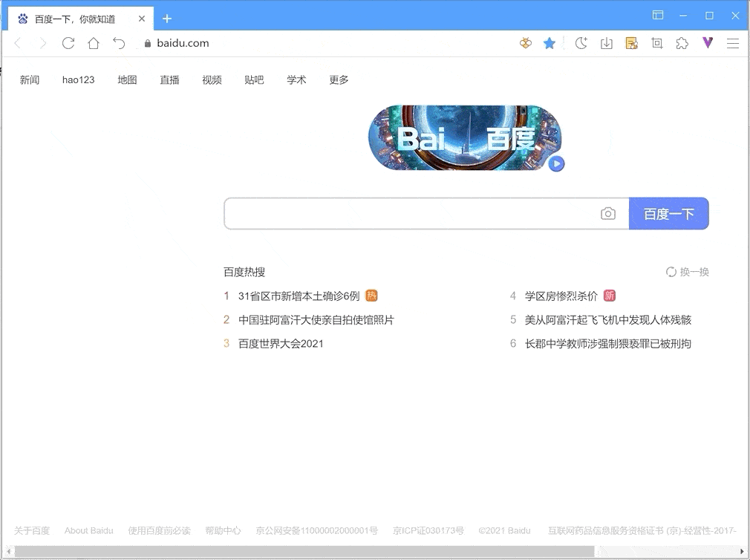
Task: Expand the 更多 navigation menu
Action: 339,80
